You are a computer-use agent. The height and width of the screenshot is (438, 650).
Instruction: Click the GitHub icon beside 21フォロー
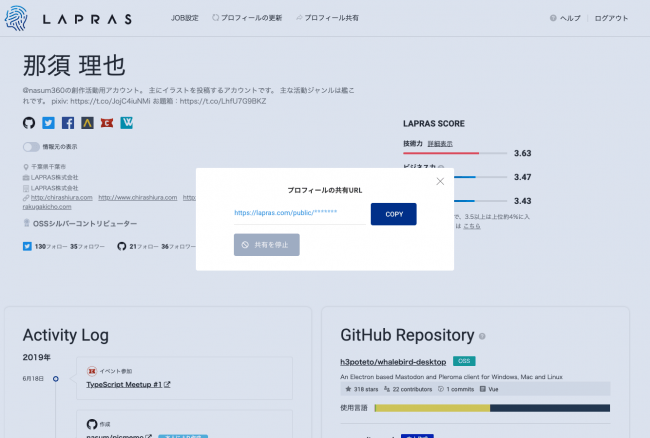(x=121, y=246)
